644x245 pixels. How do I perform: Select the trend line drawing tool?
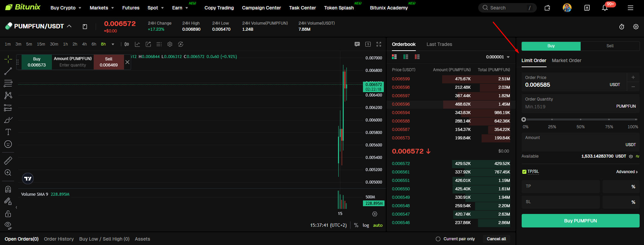point(8,71)
